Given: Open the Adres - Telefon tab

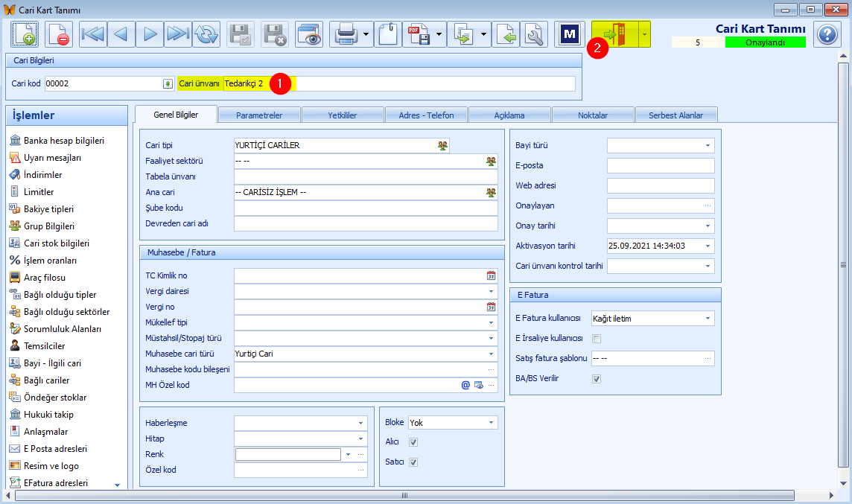Looking at the screenshot, I should (x=426, y=115).
